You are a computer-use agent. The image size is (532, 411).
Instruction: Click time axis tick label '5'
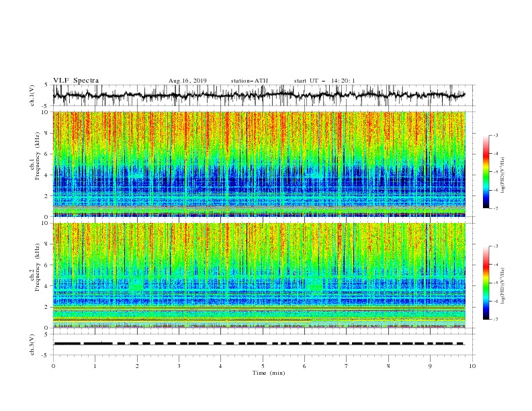[263, 366]
